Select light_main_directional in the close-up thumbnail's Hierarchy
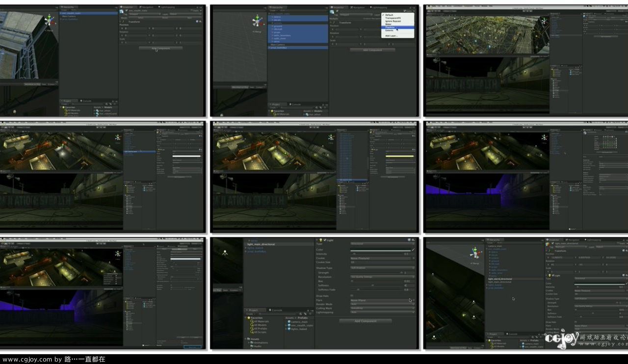 pyautogui.click(x=279, y=244)
